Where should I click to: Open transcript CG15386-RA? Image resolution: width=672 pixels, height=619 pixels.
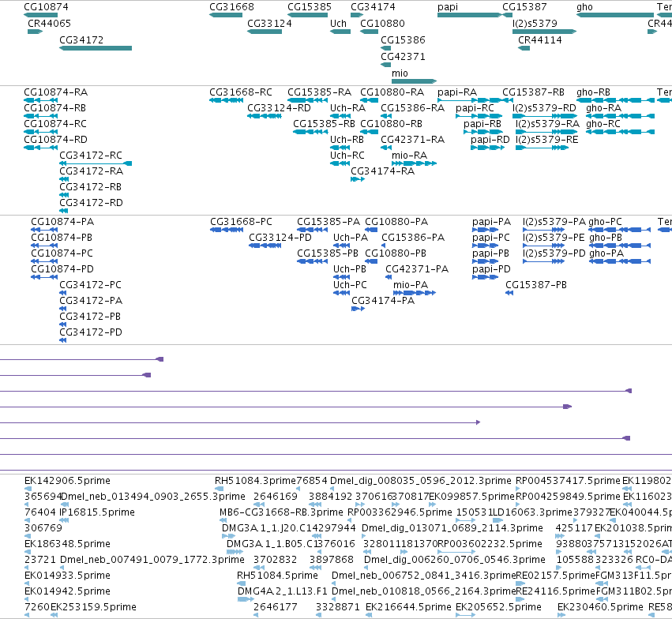[413, 108]
